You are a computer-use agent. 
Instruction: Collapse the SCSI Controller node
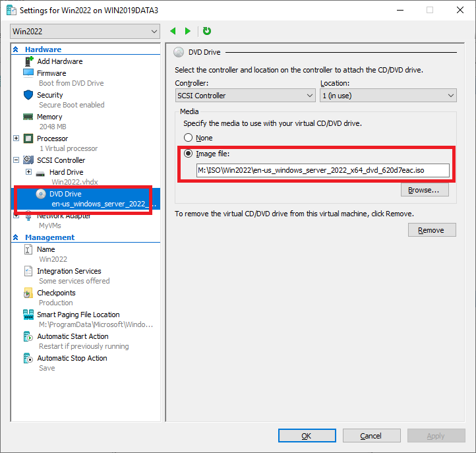16,160
